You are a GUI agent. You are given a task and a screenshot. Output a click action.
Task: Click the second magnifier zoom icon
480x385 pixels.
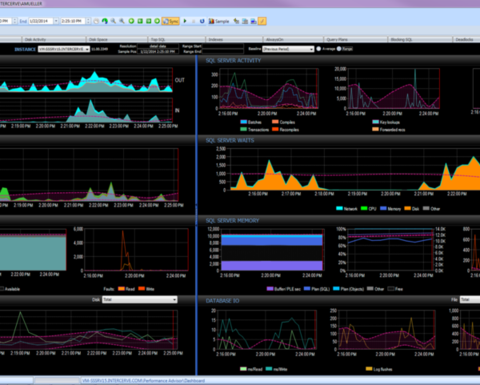tap(122, 21)
